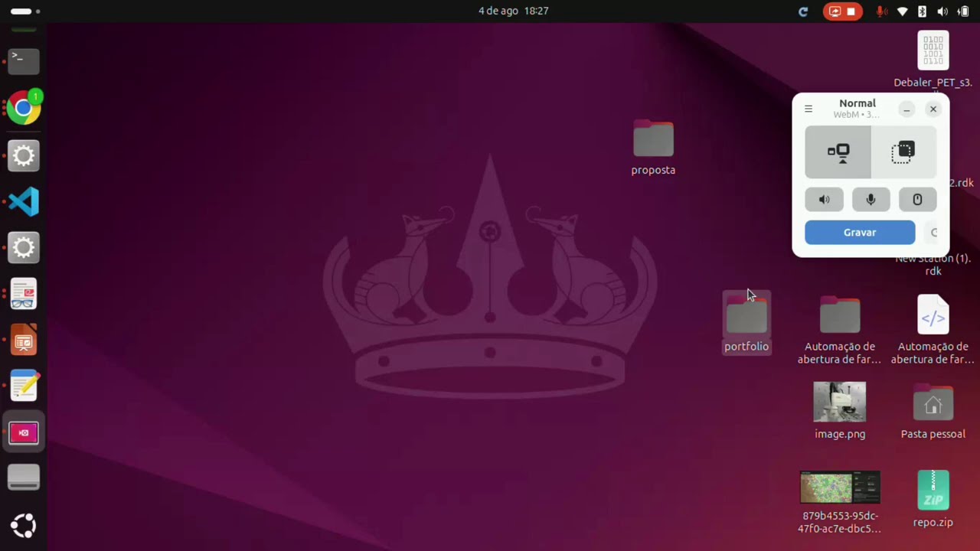Viewport: 980px width, 551px height.
Task: Click the battery icon in the top bar
Action: 963,11
